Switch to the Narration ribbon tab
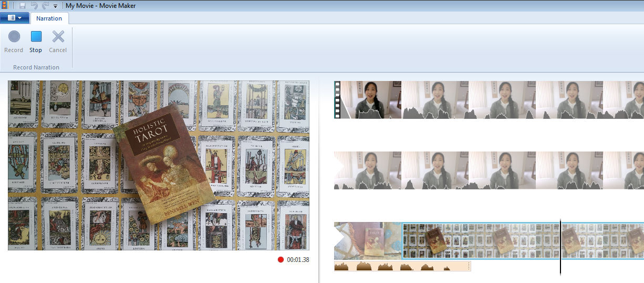Image resolution: width=644 pixels, height=283 pixels. (49, 18)
